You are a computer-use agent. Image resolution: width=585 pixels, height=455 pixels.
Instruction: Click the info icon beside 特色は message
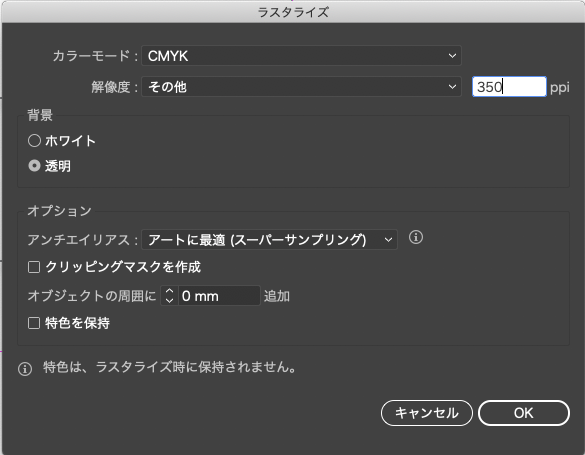point(25,369)
